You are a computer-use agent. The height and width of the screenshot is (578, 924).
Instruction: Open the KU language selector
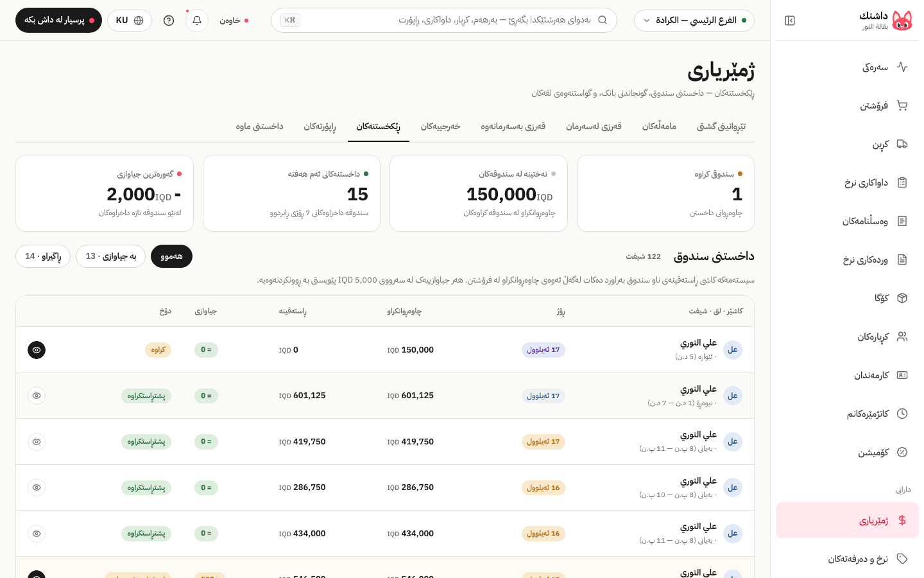(x=130, y=21)
